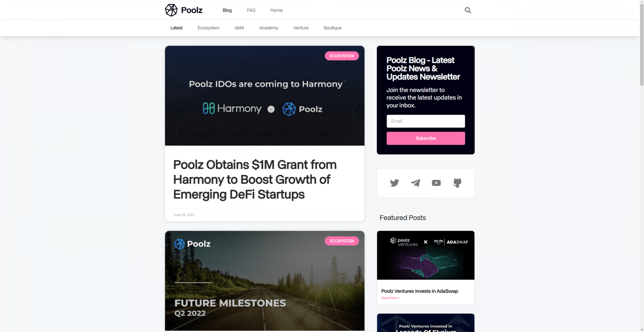Screen dimensions: 644x332
Task: Open the GitHub icon
Action: pyautogui.click(x=457, y=183)
